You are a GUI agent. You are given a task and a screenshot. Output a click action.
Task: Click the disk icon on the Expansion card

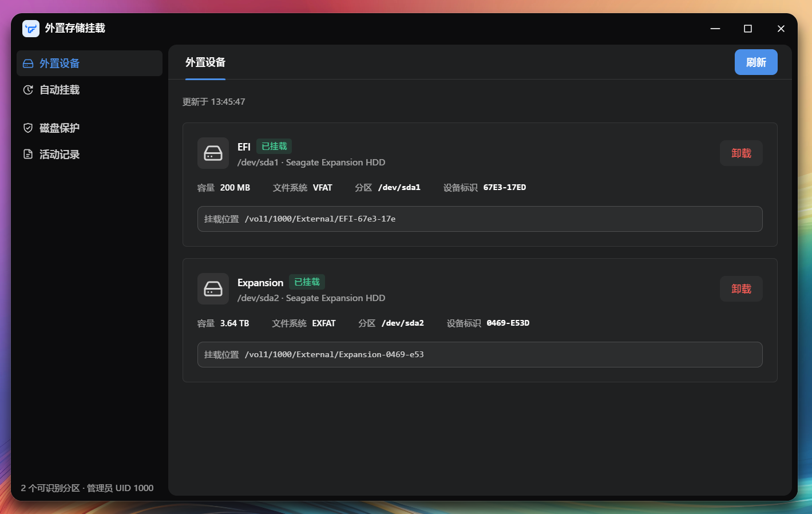[x=213, y=288]
